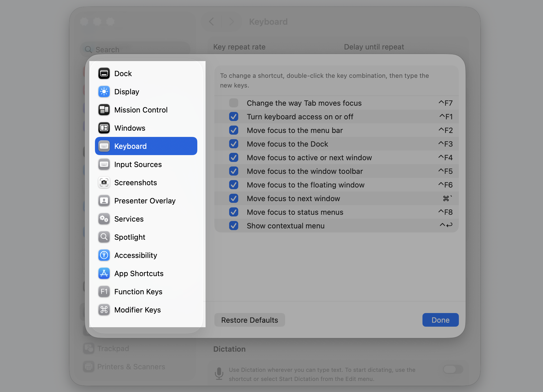Click the App Shortcuts icon
The image size is (543, 392).
tap(104, 274)
